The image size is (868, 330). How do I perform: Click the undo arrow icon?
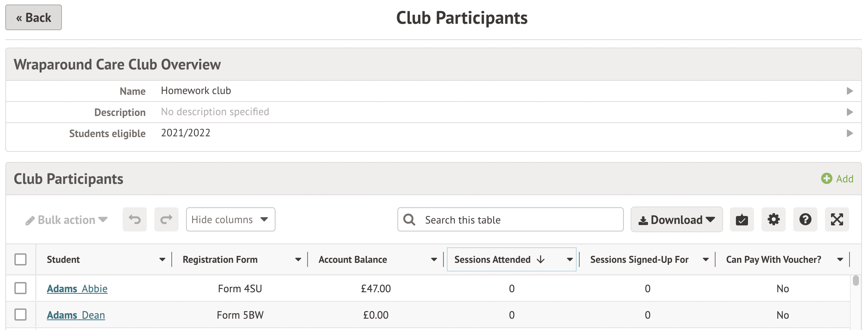[x=135, y=219]
